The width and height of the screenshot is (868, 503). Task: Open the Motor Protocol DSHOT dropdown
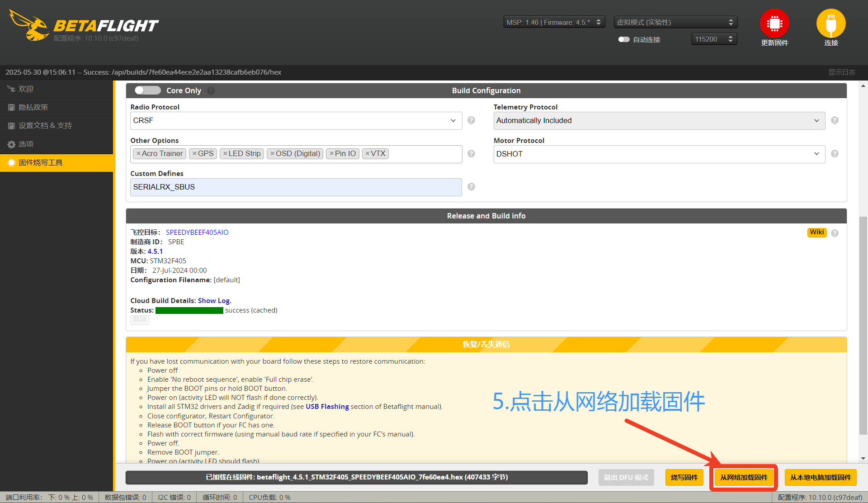pyautogui.click(x=659, y=154)
